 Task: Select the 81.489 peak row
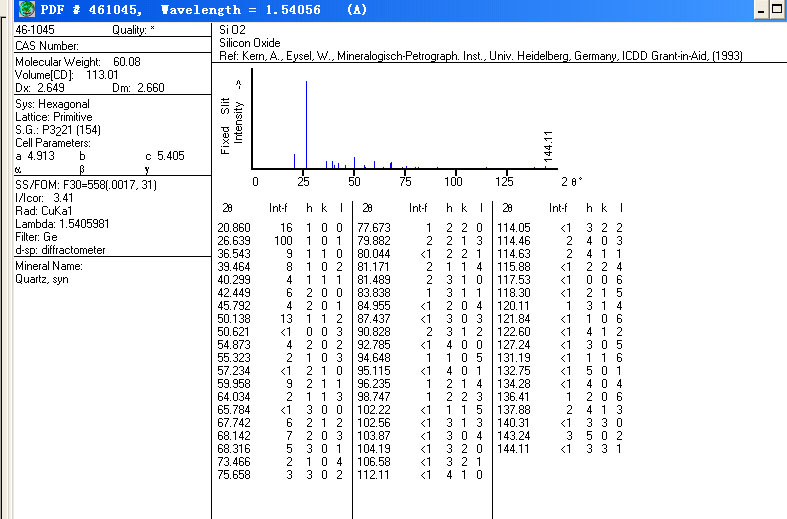point(421,280)
